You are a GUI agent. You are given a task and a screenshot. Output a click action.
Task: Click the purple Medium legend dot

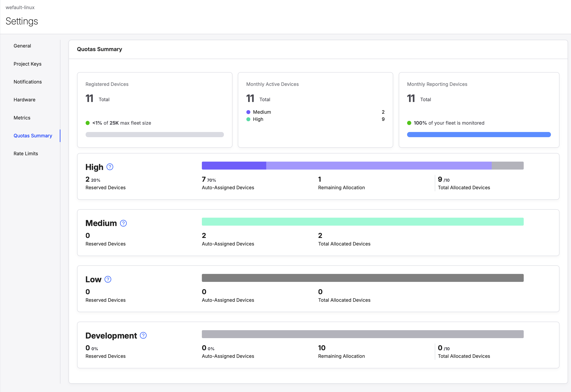[248, 112]
